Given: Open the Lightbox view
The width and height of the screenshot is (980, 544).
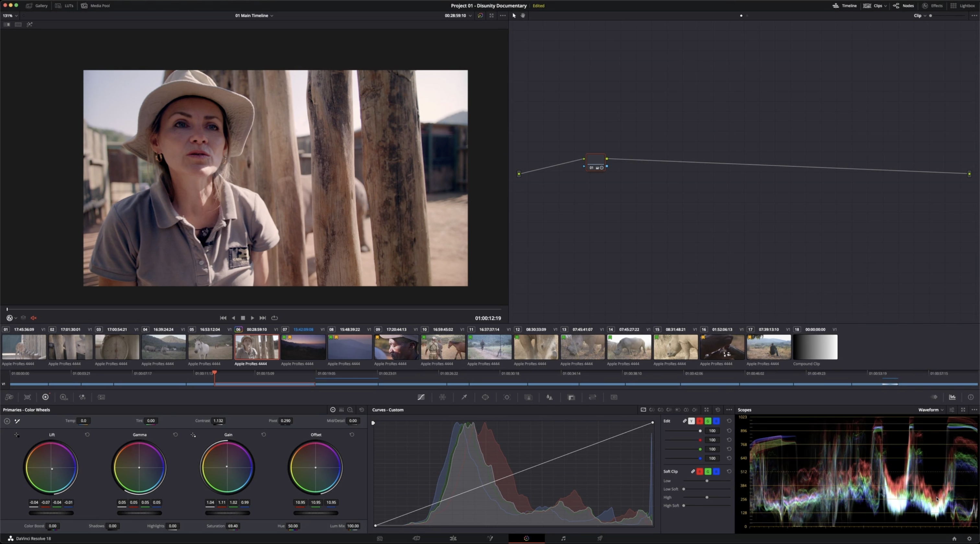Looking at the screenshot, I should [962, 6].
